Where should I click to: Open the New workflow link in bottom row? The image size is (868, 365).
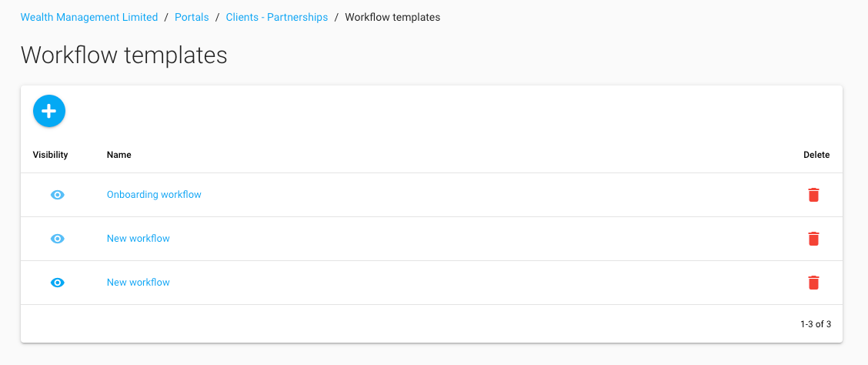coord(139,283)
